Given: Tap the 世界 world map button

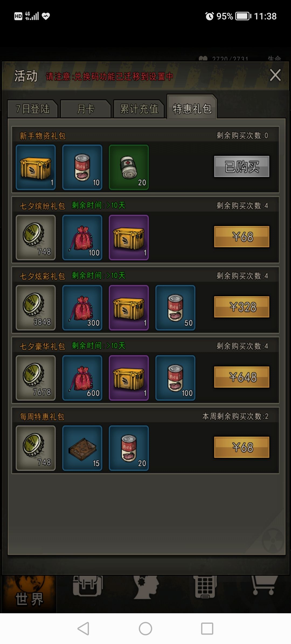Looking at the screenshot, I should [x=29, y=594].
